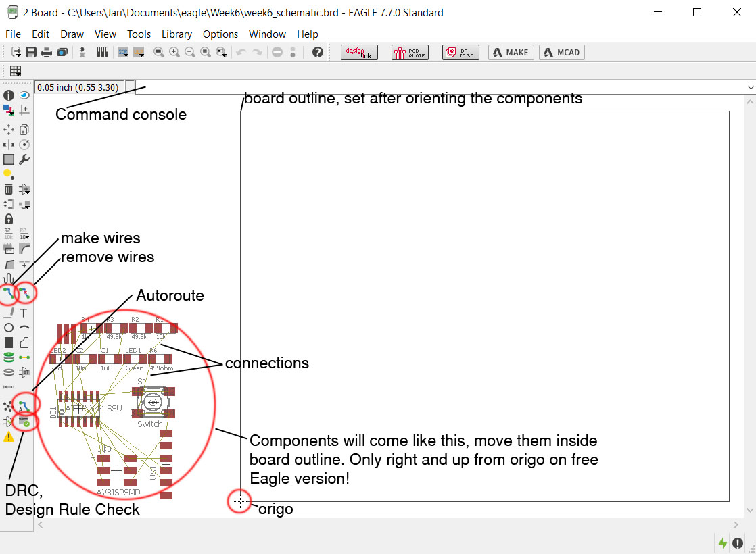Select the Lock tool

[x=9, y=219]
